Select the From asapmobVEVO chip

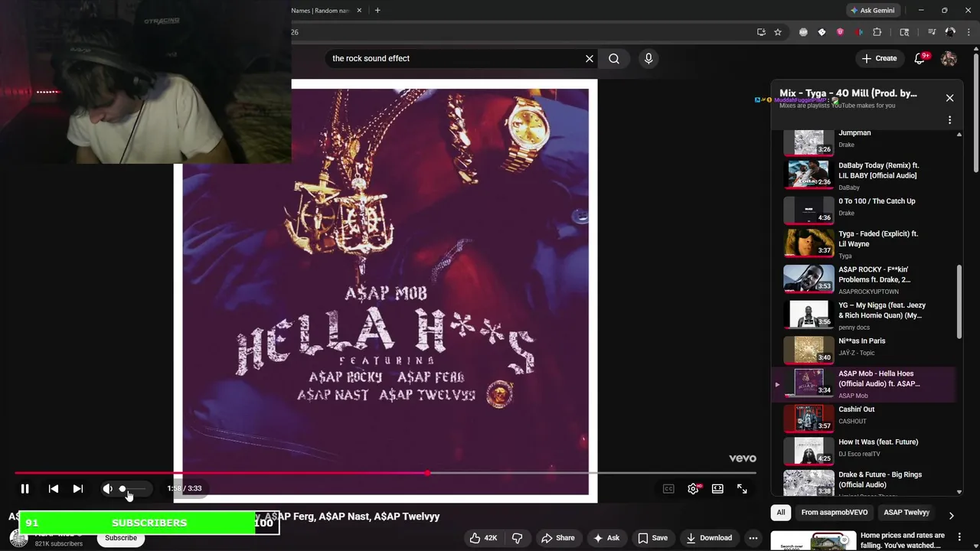pyautogui.click(x=835, y=513)
